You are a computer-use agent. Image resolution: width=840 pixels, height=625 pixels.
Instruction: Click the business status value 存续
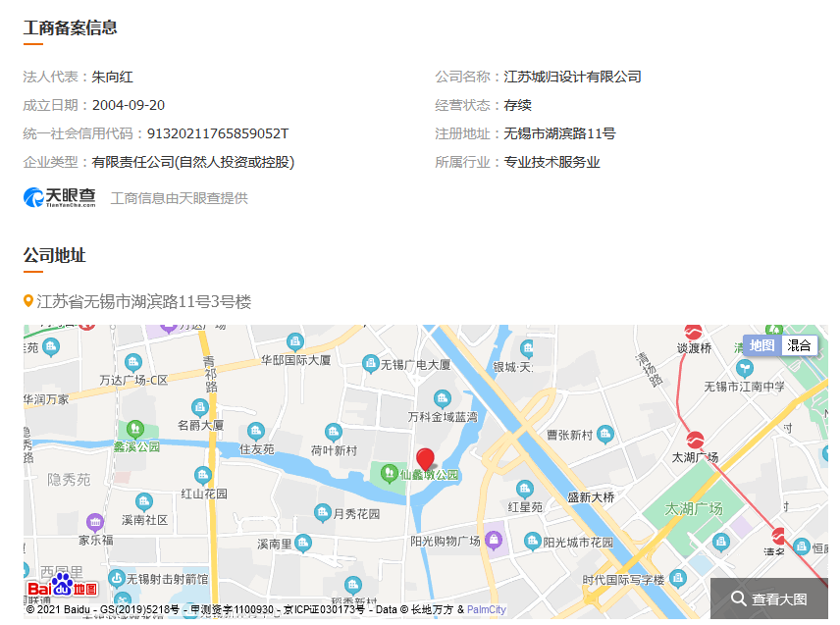coord(517,106)
